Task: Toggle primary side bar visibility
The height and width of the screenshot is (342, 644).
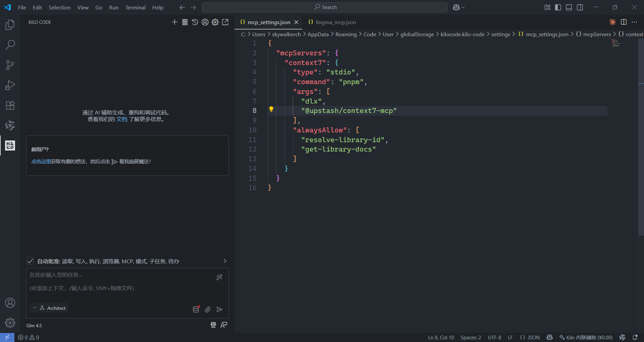Action: [558, 7]
